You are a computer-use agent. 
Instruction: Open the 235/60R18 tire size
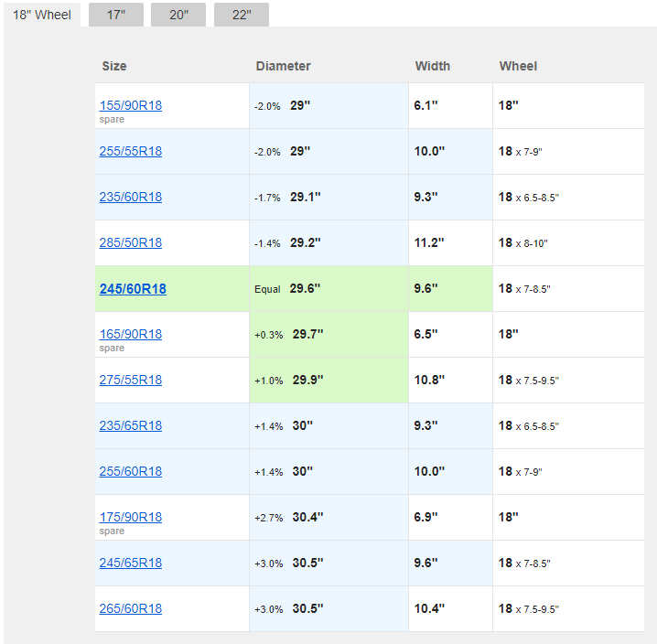(x=130, y=197)
